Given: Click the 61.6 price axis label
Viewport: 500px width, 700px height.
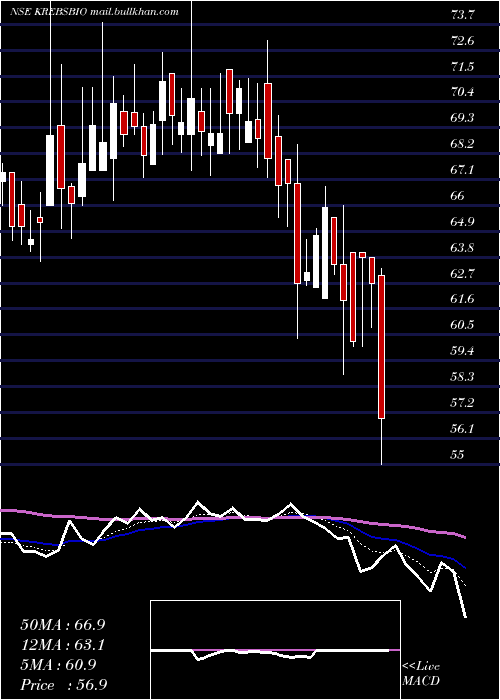Looking at the screenshot, I should tap(463, 299).
